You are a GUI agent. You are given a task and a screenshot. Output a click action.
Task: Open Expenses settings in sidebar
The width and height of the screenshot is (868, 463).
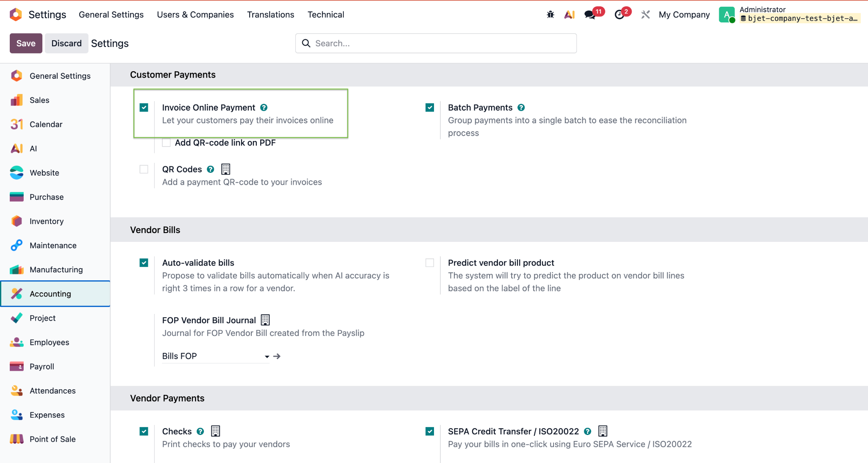[55, 415]
